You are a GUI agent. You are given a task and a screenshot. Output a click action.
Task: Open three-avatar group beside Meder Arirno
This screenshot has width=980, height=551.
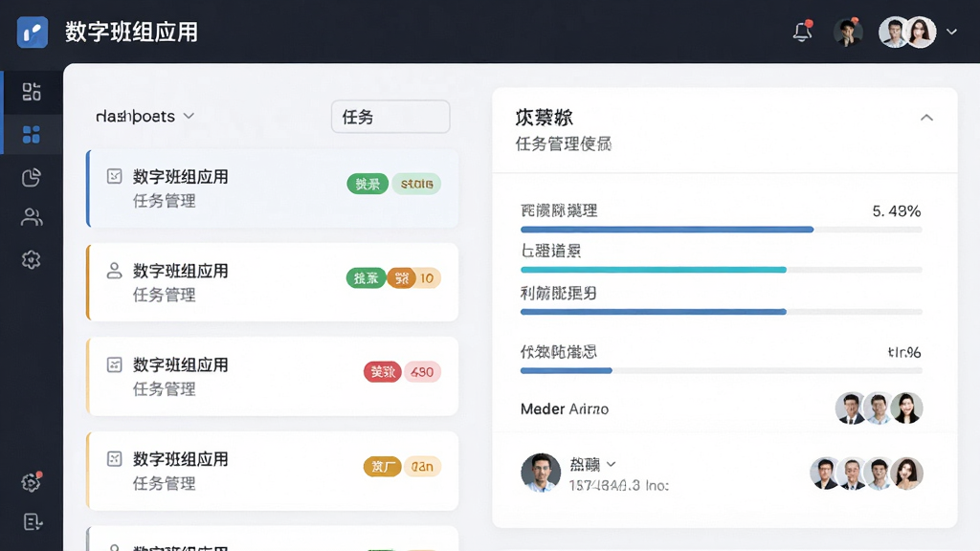click(879, 408)
